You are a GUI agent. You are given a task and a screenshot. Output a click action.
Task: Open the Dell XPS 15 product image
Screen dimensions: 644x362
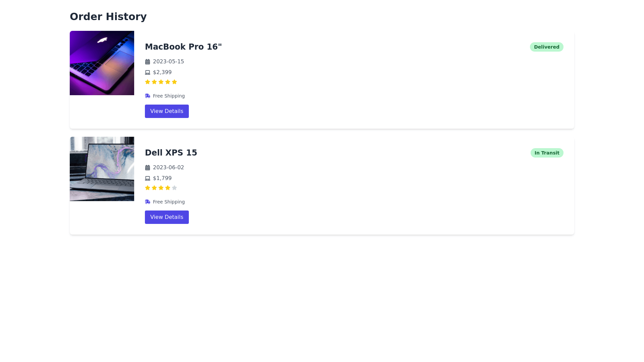pyautogui.click(x=102, y=169)
